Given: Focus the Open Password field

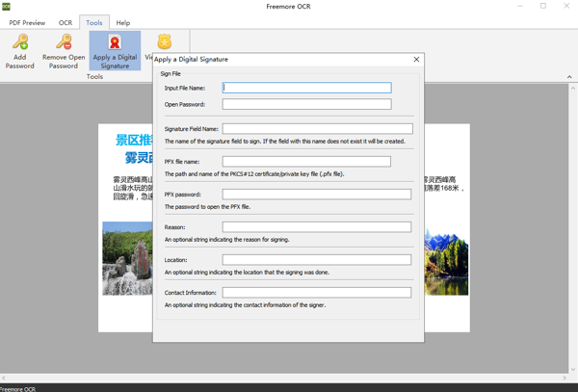Looking at the screenshot, I should [x=306, y=104].
